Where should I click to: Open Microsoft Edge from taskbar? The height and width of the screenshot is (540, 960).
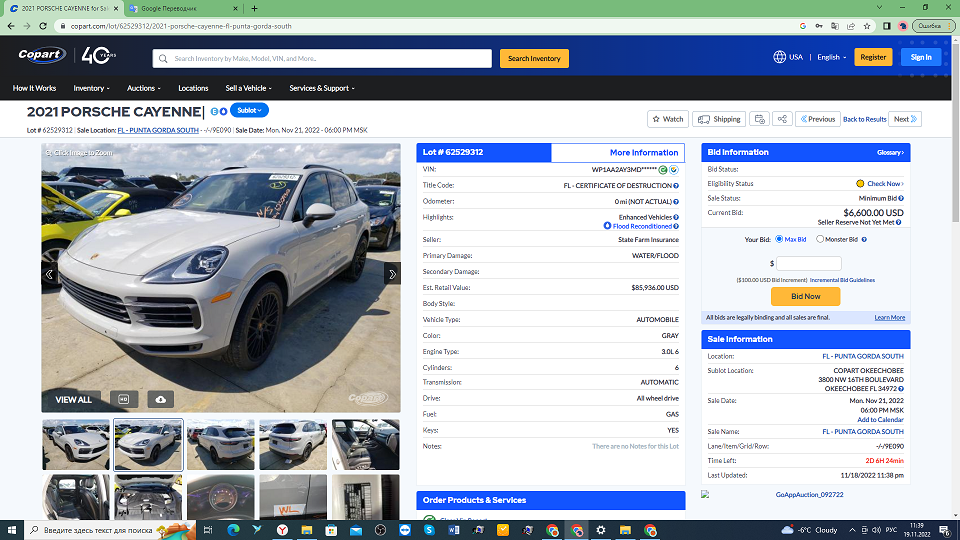point(233,530)
